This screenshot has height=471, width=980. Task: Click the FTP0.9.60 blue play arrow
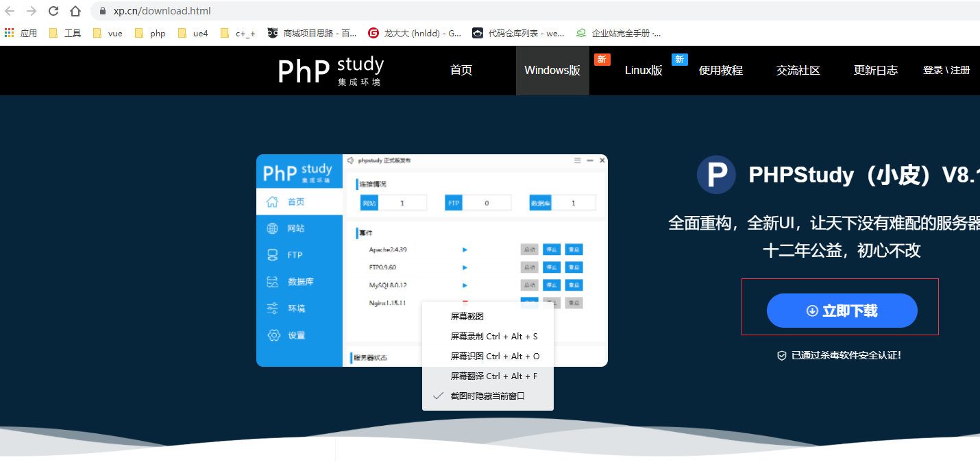465,267
